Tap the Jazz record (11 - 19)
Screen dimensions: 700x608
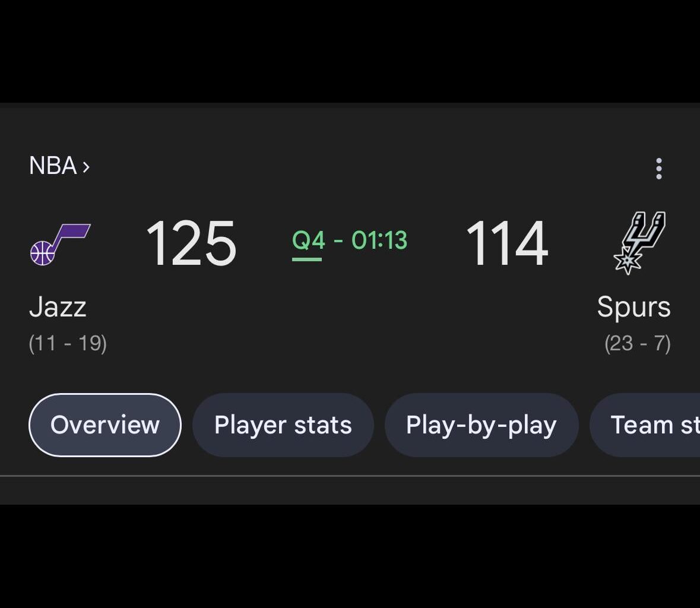68,343
